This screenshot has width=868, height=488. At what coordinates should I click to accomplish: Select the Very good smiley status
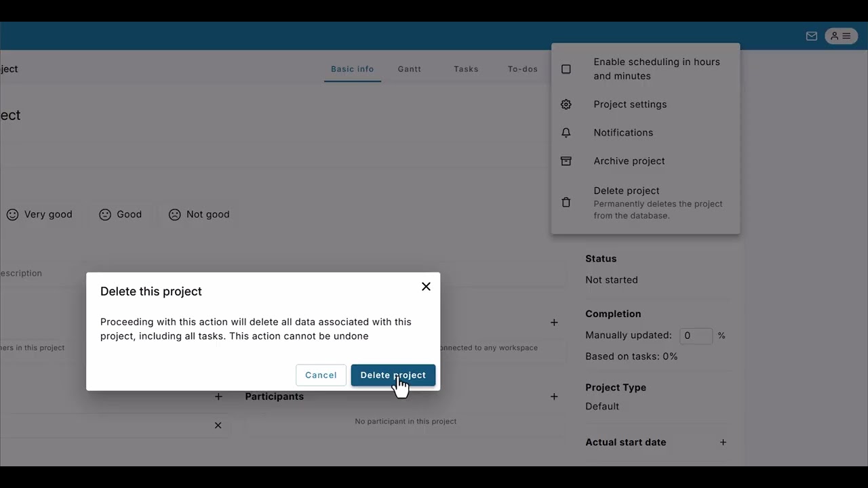(x=39, y=214)
